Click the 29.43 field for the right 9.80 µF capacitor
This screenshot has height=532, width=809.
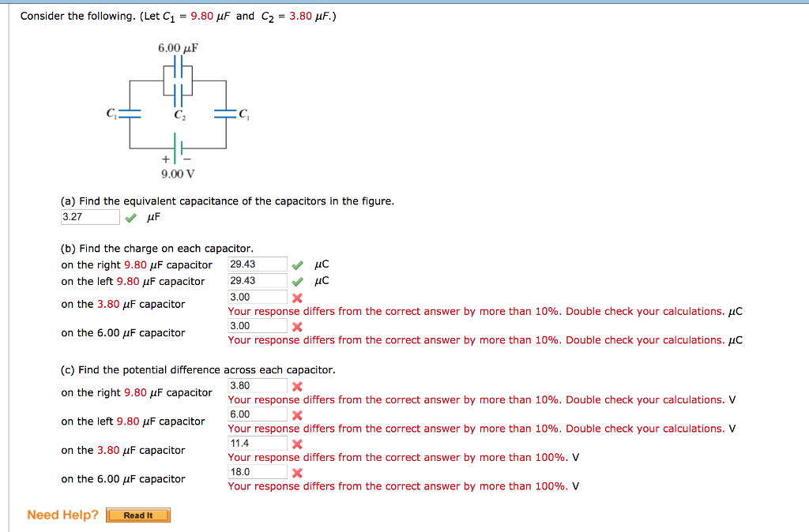(257, 263)
